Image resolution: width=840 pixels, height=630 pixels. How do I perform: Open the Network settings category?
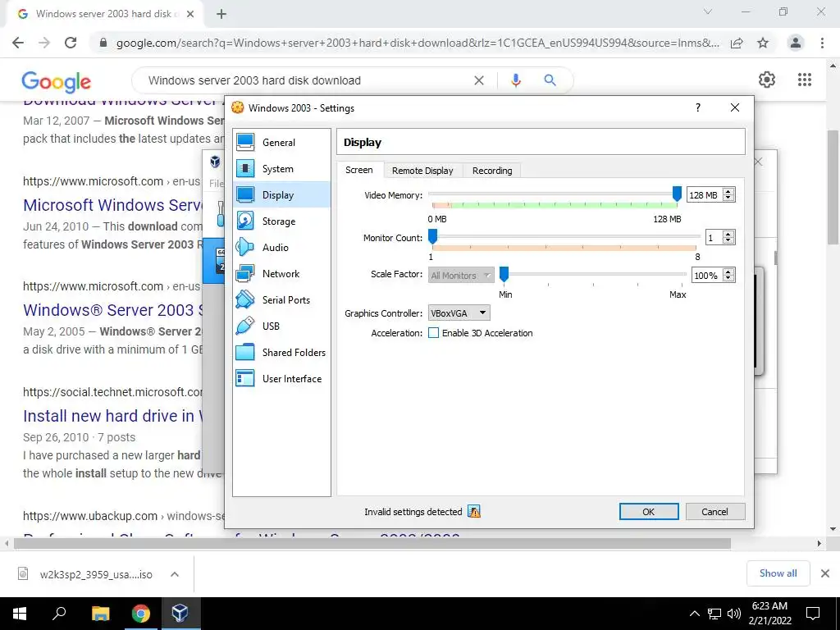pyautogui.click(x=281, y=274)
